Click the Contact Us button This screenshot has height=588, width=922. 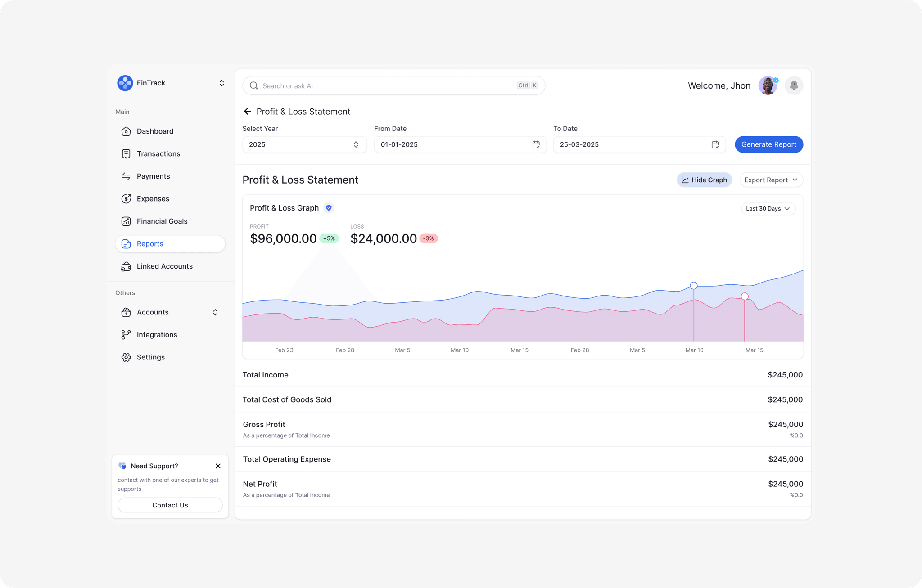[170, 505]
